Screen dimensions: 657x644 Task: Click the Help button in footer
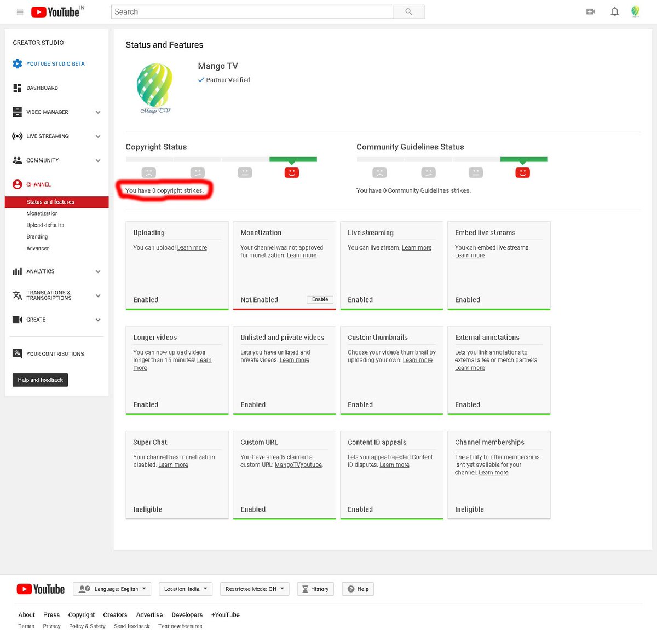(358, 589)
